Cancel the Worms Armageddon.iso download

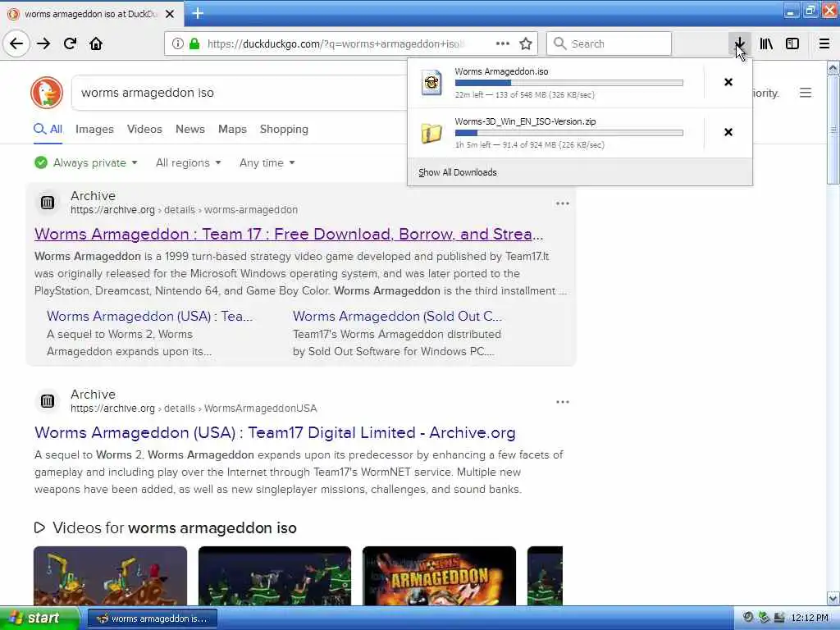pyautogui.click(x=728, y=82)
